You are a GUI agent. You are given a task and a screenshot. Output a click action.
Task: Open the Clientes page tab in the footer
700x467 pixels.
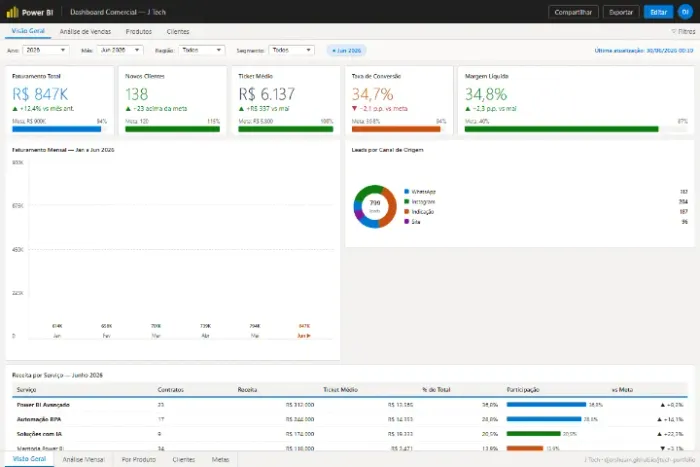pyautogui.click(x=184, y=459)
